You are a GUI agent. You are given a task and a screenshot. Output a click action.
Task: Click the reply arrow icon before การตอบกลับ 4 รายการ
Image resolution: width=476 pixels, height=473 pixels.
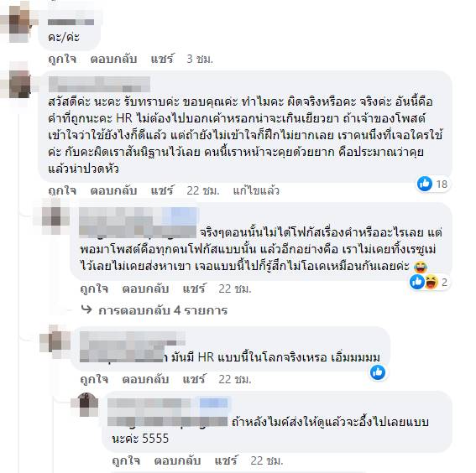tap(86, 309)
